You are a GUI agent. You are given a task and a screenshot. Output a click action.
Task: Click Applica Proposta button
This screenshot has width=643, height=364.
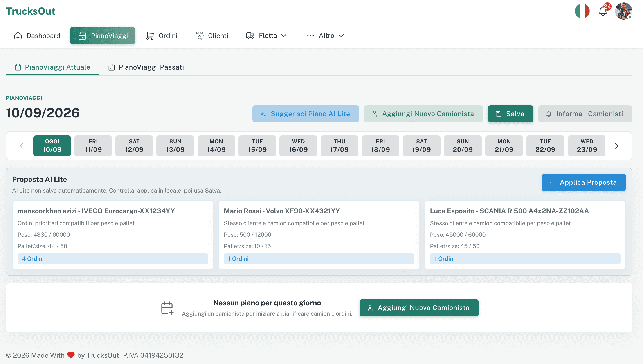coord(584,182)
